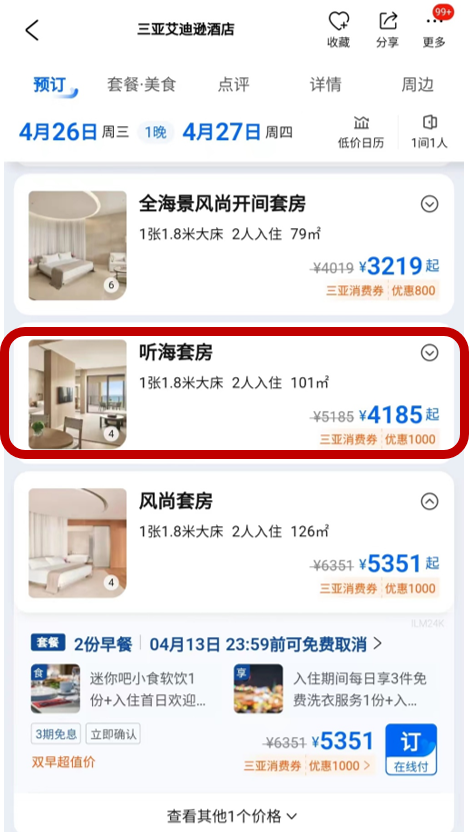View 听海套房 room photo thumbnail
469x832 pixels.
point(77,394)
